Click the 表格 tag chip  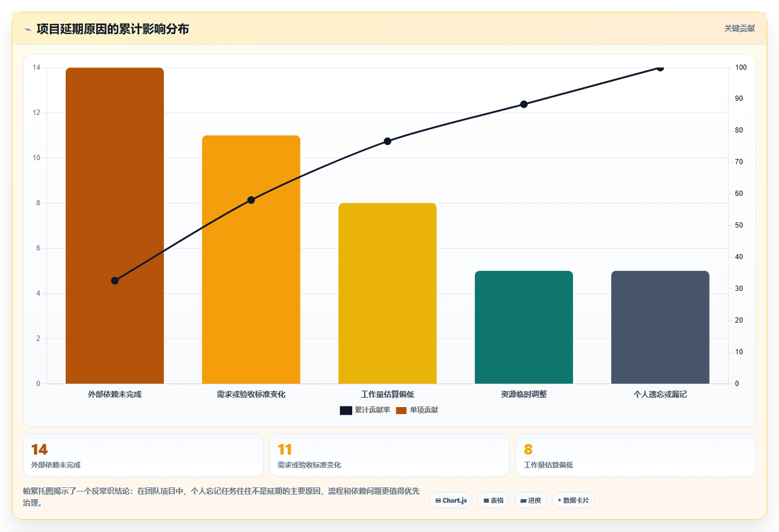(x=493, y=500)
